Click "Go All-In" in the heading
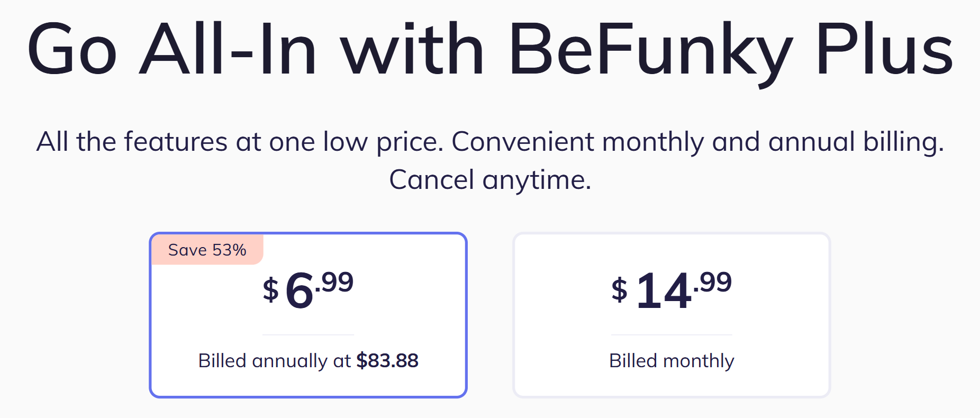Screen dimensions: 980x418 pos(172,50)
